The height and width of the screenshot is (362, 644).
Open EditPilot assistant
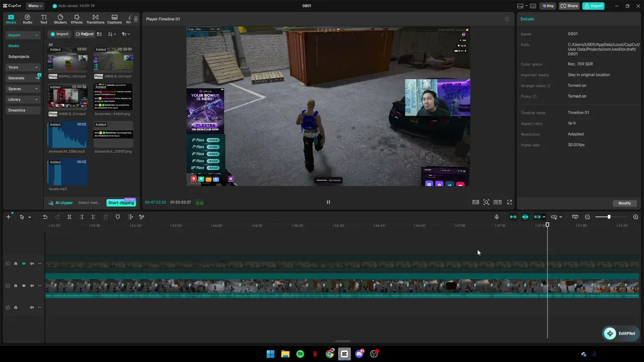[621, 333]
